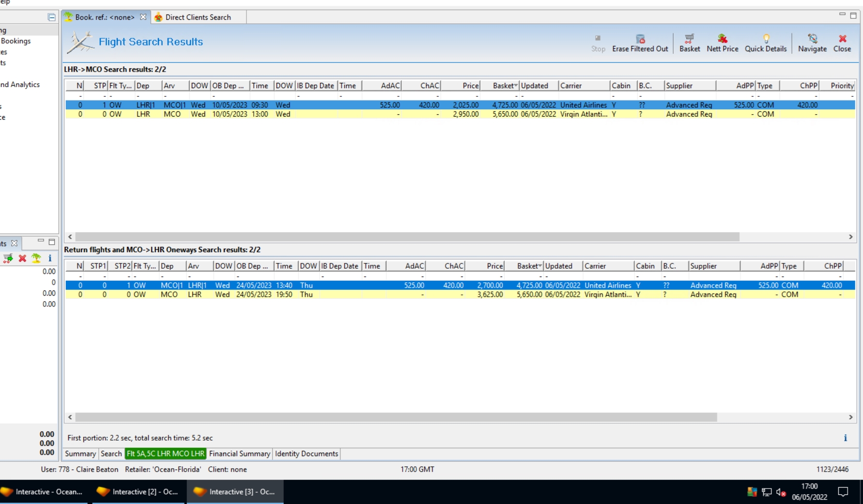The width and height of the screenshot is (863, 504).
Task: Switch to the Search bottom tab
Action: coord(111,454)
